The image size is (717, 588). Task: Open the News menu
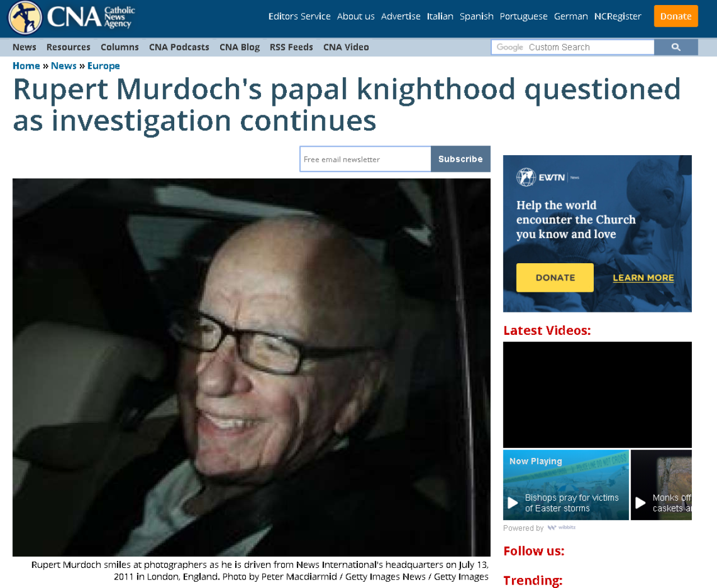pos(25,47)
